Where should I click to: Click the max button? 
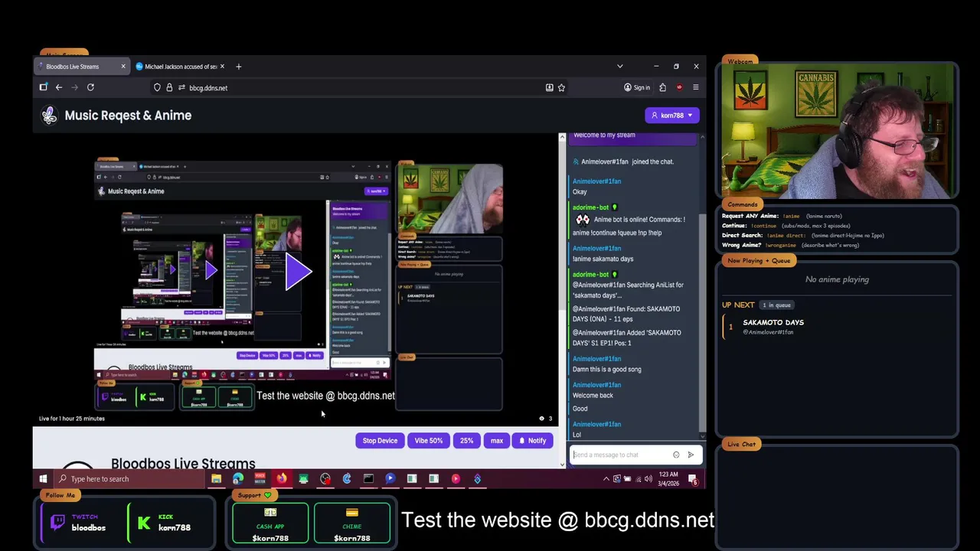click(x=496, y=441)
